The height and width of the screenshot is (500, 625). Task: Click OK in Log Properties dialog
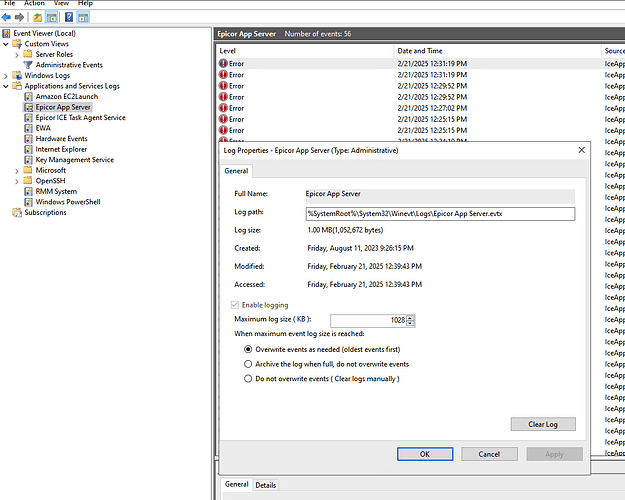point(425,454)
